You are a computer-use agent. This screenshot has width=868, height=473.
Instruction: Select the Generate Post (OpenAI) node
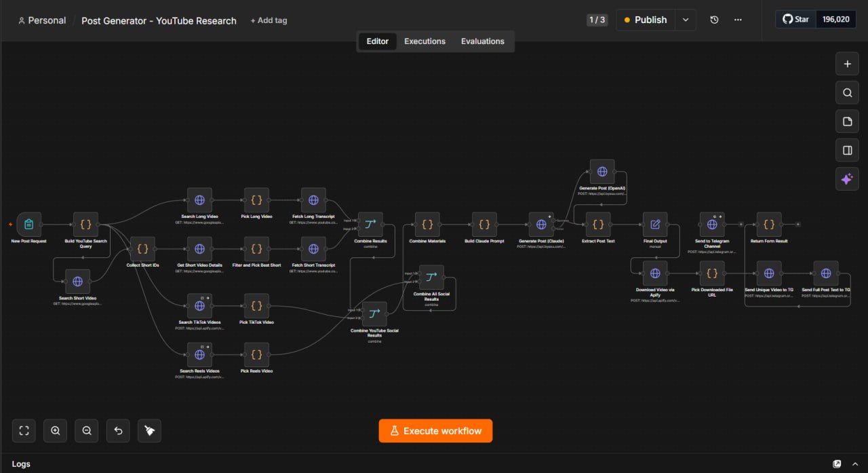[x=602, y=172]
